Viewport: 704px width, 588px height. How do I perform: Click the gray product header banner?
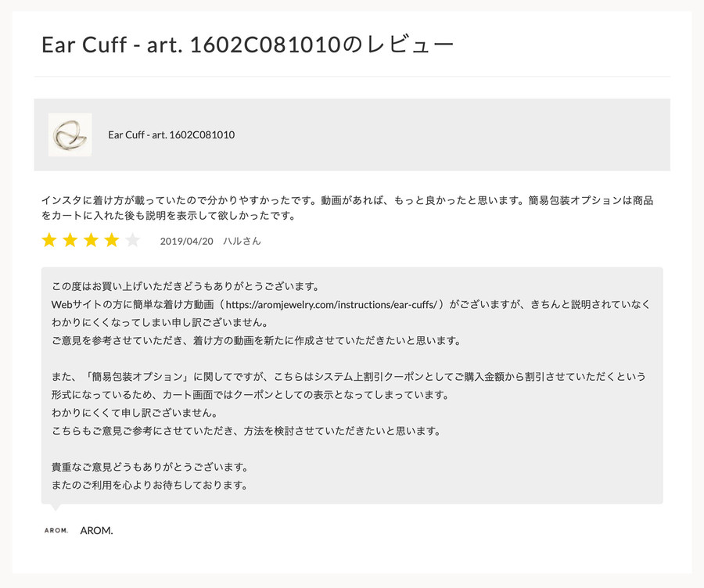point(352,134)
